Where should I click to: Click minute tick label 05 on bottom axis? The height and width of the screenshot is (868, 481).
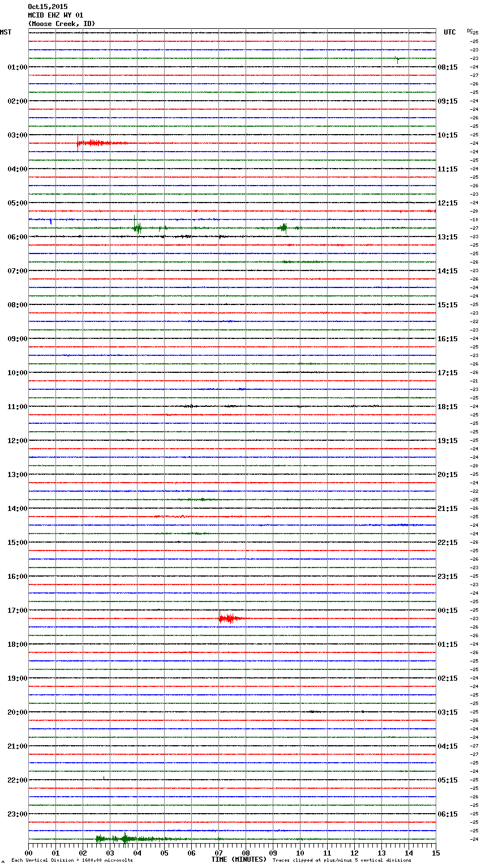[x=164, y=853]
